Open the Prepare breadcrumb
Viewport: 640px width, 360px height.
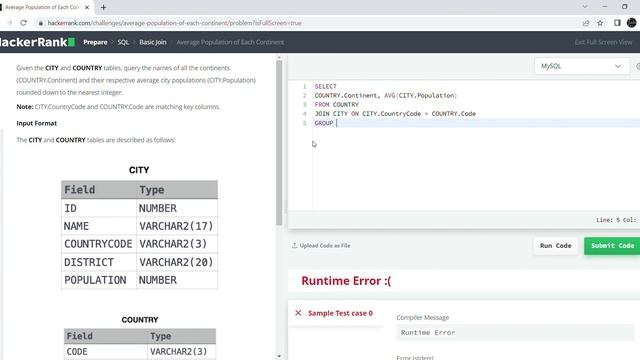95,42
